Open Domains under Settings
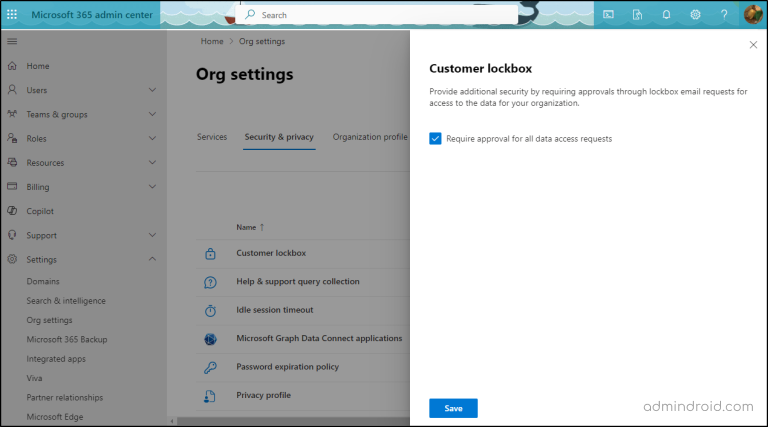Image resolution: width=768 pixels, height=427 pixels. (43, 281)
